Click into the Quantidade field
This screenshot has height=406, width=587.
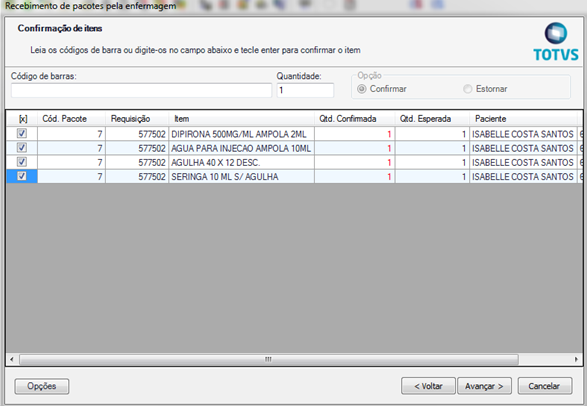[x=305, y=90]
